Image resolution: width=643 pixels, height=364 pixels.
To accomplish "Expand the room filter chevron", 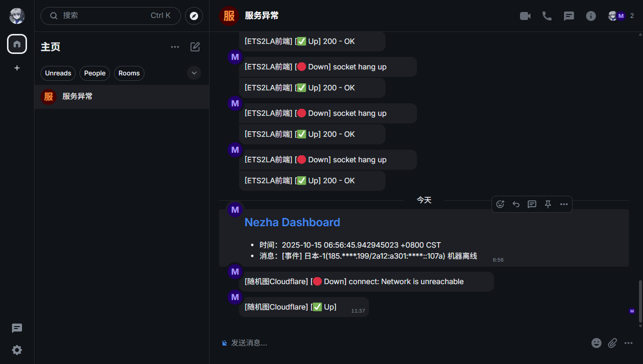I will tap(194, 73).
